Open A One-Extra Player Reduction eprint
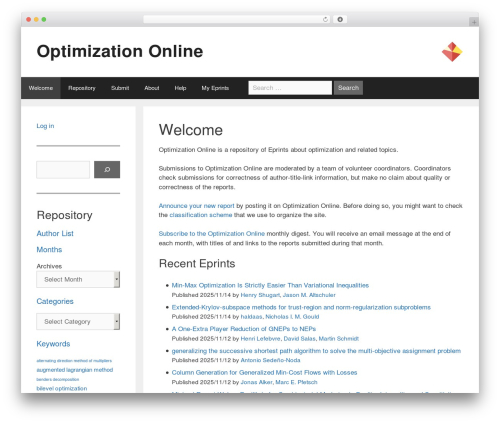Image resolution: width=500 pixels, height=423 pixels. pos(244,329)
